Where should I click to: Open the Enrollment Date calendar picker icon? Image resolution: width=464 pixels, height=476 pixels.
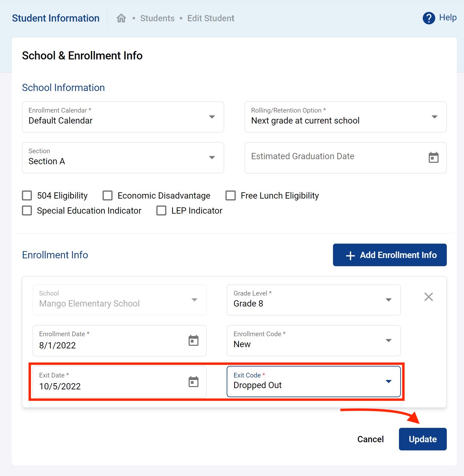pos(193,341)
